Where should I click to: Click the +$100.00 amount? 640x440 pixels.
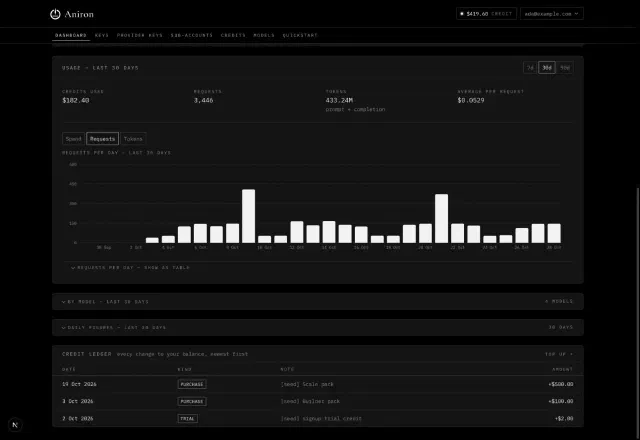tap(561, 401)
